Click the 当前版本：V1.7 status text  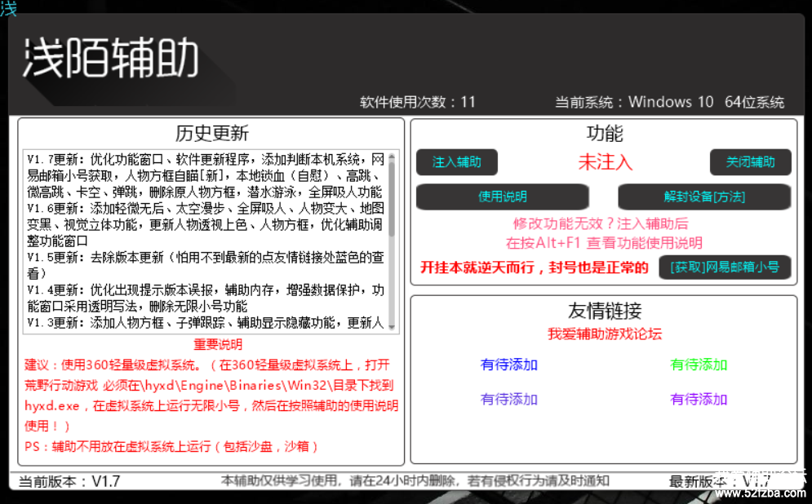coord(69,482)
